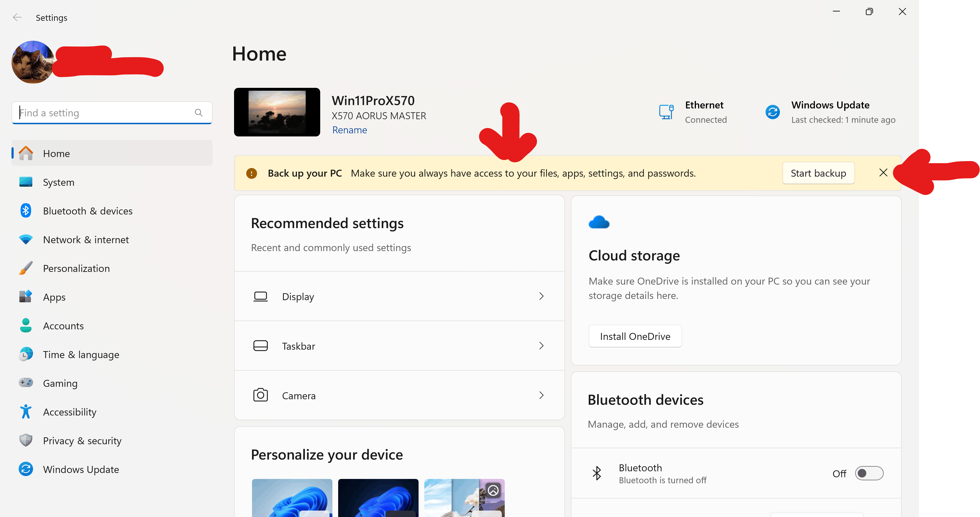Expand the Display setting chevron
Image resolution: width=980 pixels, height=517 pixels.
point(541,296)
